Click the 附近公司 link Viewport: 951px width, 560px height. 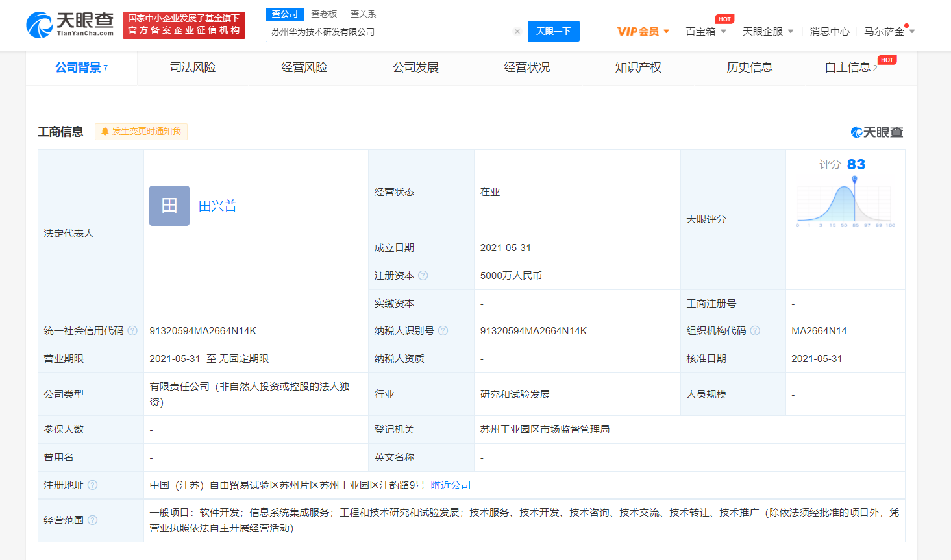click(451, 485)
